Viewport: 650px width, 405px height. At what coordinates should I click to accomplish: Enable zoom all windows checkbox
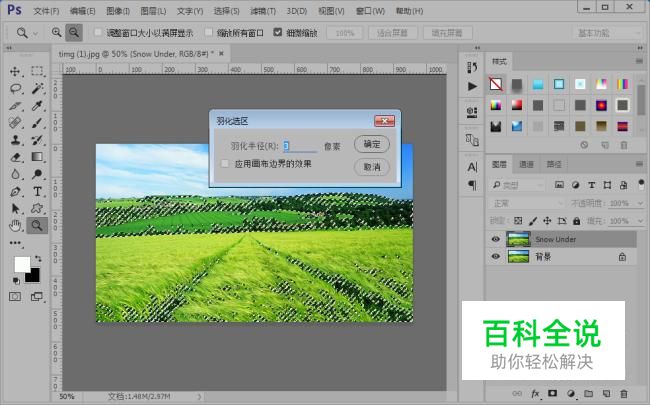coord(209,32)
